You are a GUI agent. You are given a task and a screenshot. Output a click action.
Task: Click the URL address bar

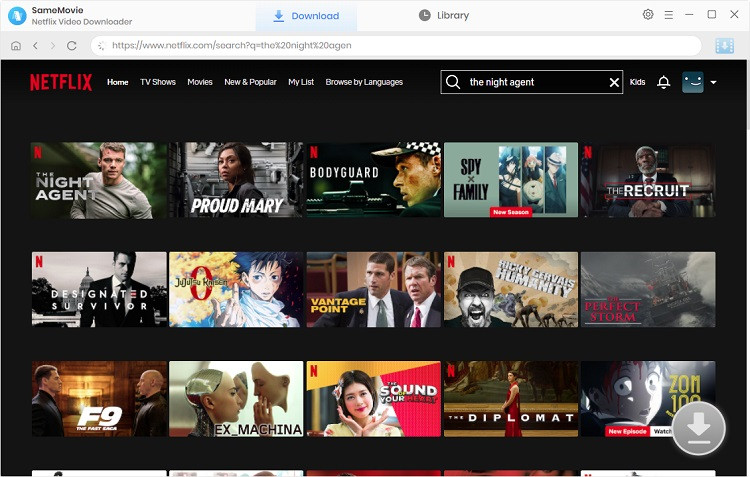(396, 45)
